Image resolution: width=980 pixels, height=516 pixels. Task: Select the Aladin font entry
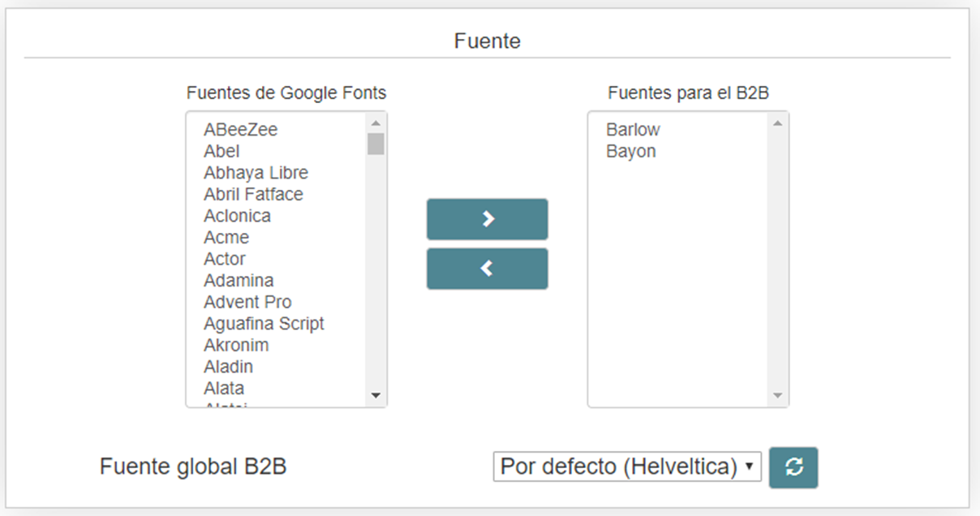coord(228,367)
